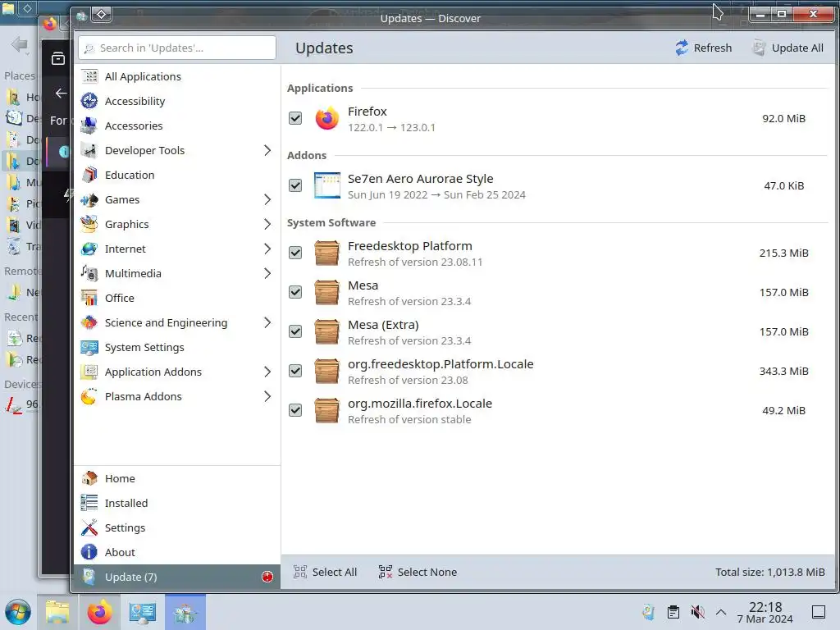The image size is (840, 630).
Task: Uncheck the Firefox update checkbox
Action: [x=295, y=118]
